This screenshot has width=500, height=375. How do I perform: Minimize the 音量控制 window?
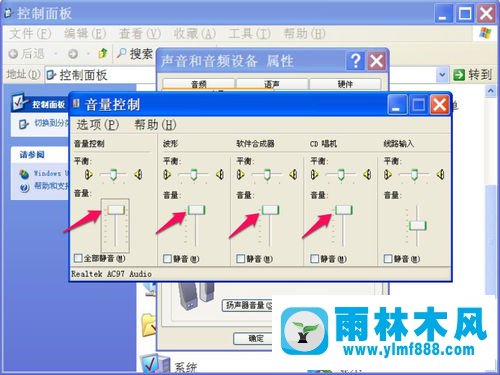click(x=397, y=105)
